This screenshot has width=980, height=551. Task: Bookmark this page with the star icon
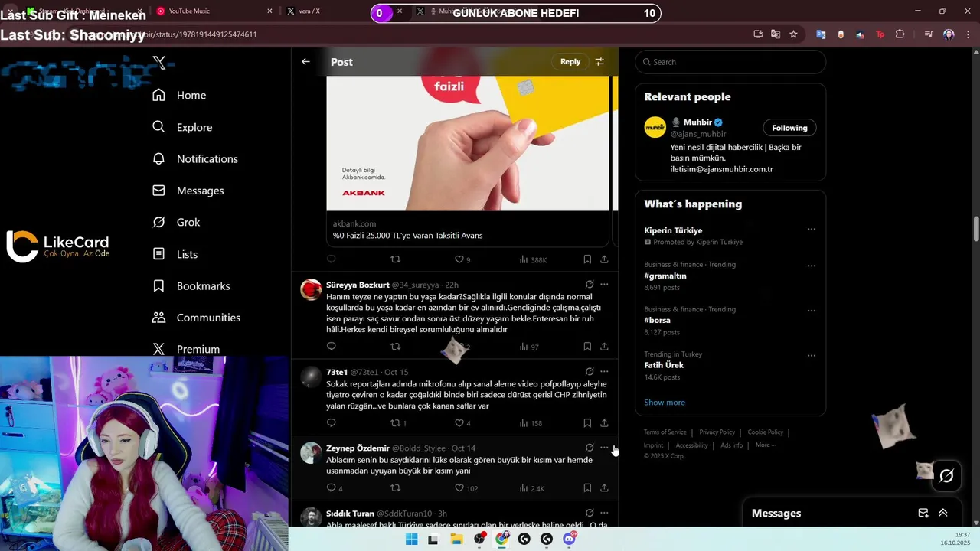pos(793,34)
